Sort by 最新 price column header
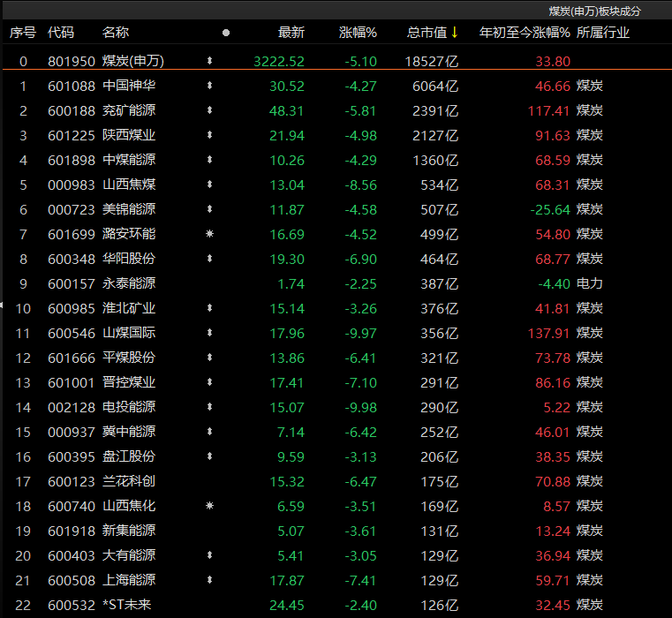This screenshot has height=618, width=672. [x=291, y=33]
